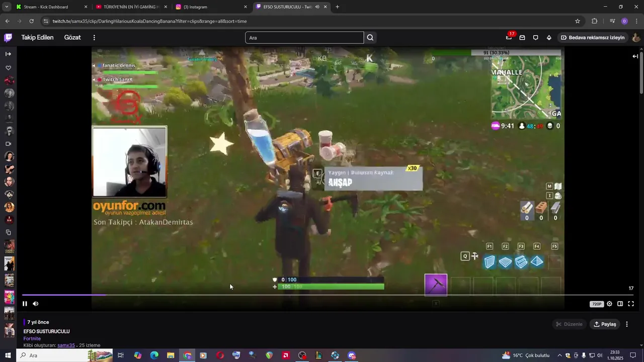Show hidden system tray icons
The image size is (644, 362).
point(560,355)
